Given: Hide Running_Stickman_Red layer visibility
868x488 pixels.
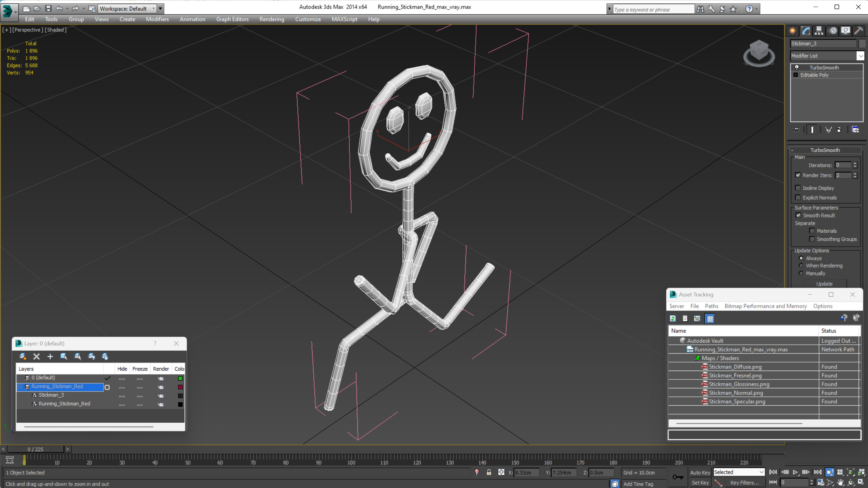Looking at the screenshot, I should coord(122,387).
